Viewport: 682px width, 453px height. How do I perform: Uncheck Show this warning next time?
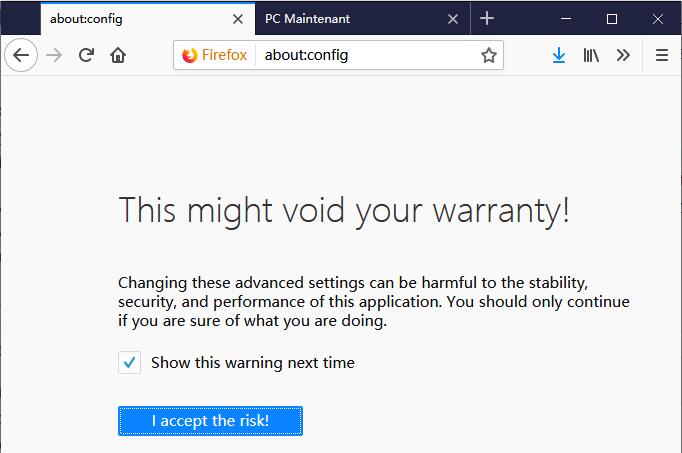(x=129, y=363)
